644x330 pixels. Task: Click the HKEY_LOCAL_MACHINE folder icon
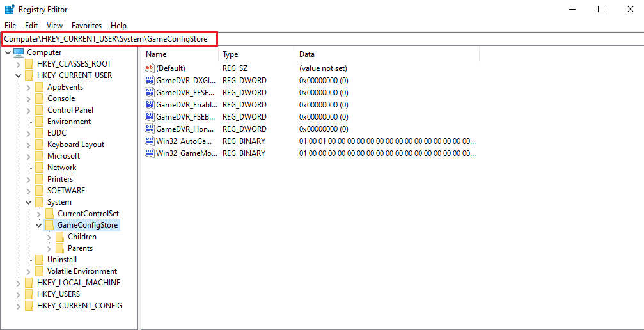(x=29, y=283)
